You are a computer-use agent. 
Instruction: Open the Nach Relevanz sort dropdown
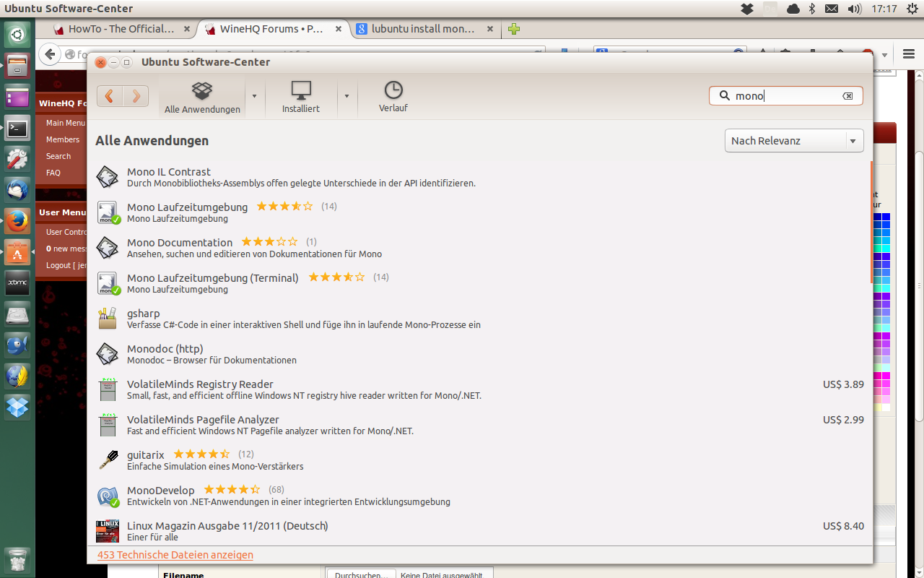794,141
